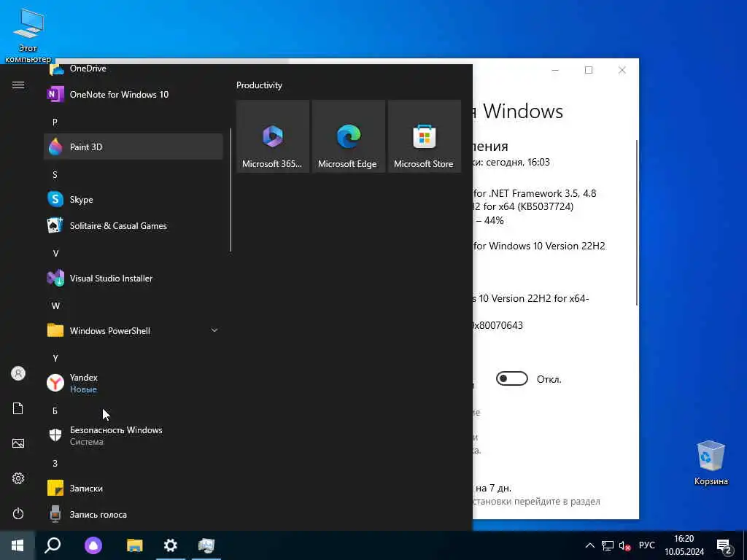Launch Visual Studio Installer
The width and height of the screenshot is (747, 560).
click(x=133, y=278)
